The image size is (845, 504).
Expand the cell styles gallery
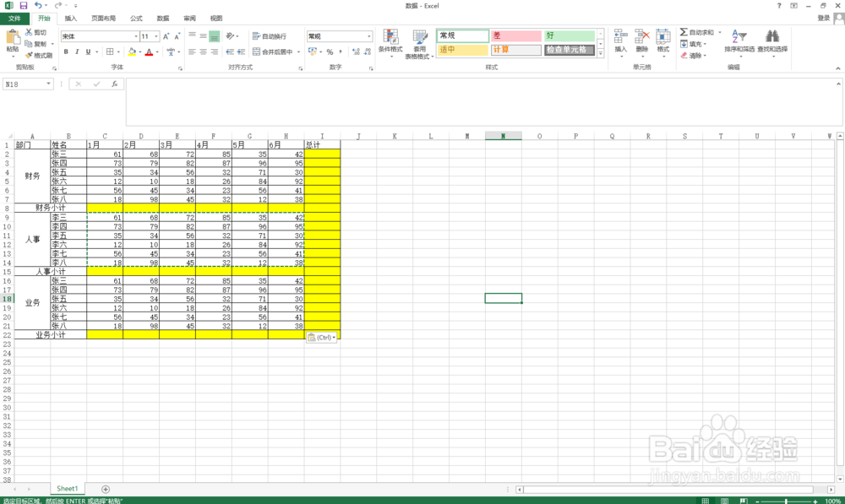600,53
